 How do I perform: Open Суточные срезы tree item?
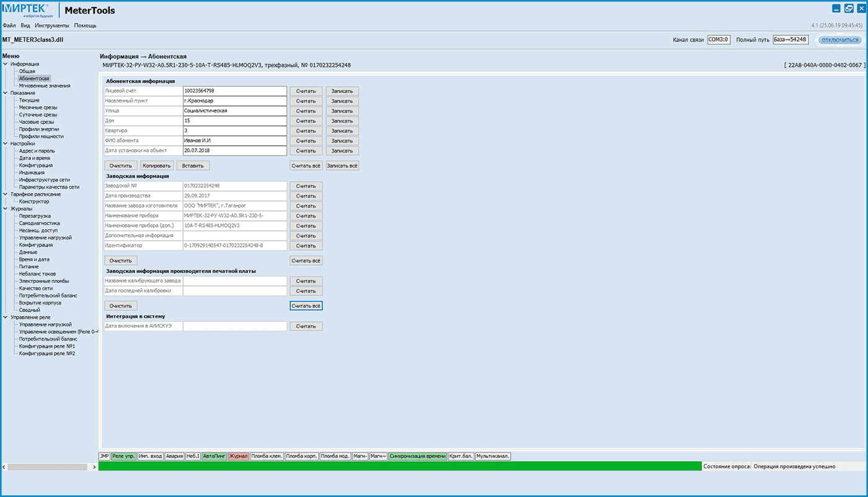coord(38,115)
